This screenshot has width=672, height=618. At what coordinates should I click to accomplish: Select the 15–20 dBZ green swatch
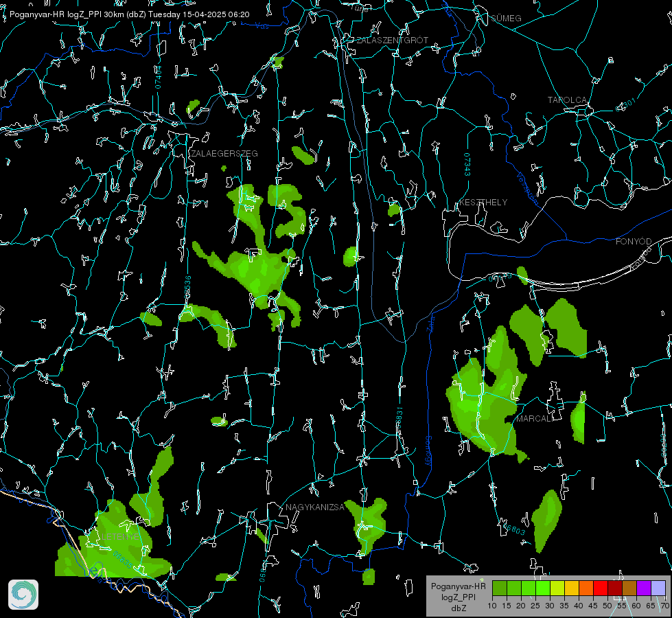(514, 588)
